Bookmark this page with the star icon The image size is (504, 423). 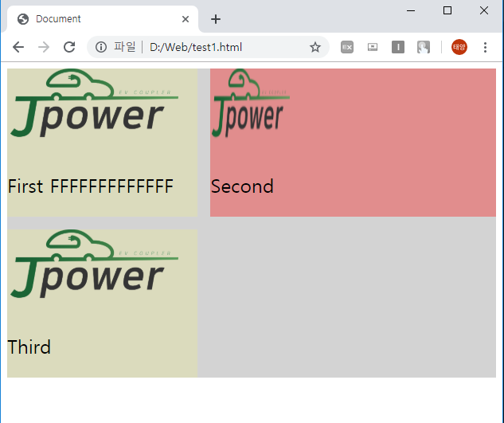pyautogui.click(x=315, y=47)
